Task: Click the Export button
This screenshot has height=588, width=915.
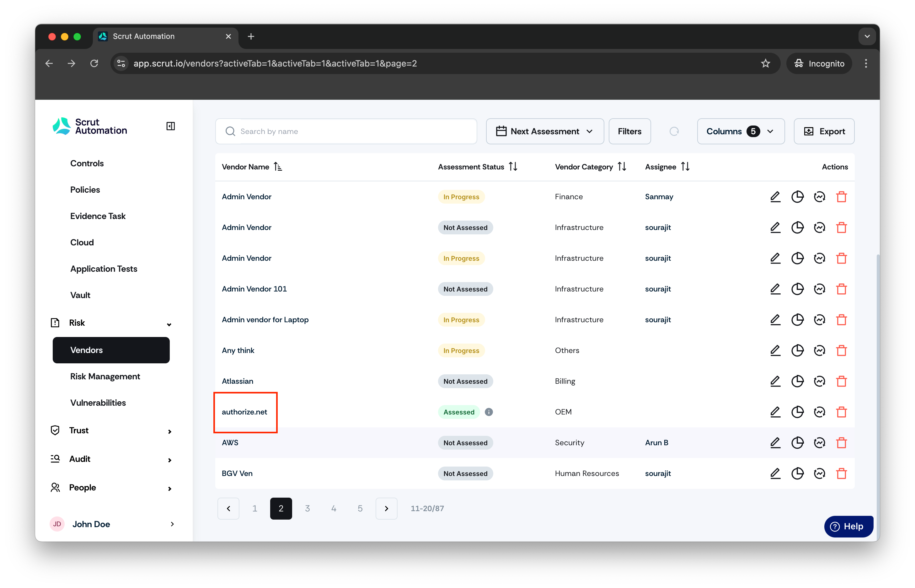Action: coord(824,131)
